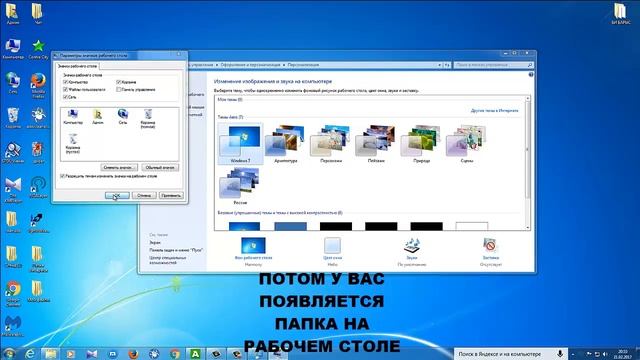The width and height of the screenshot is (640, 360).
Task: Open Другие темы в Интернете link
Action: click(495, 111)
